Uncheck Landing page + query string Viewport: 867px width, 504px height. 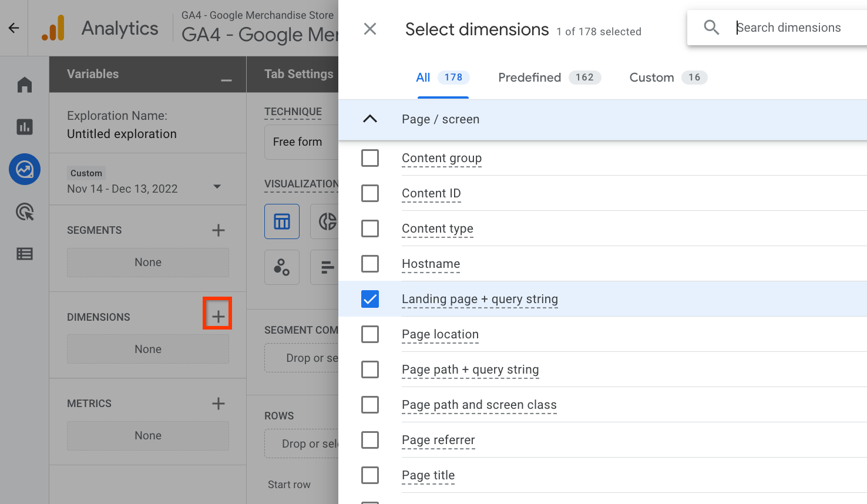370,299
